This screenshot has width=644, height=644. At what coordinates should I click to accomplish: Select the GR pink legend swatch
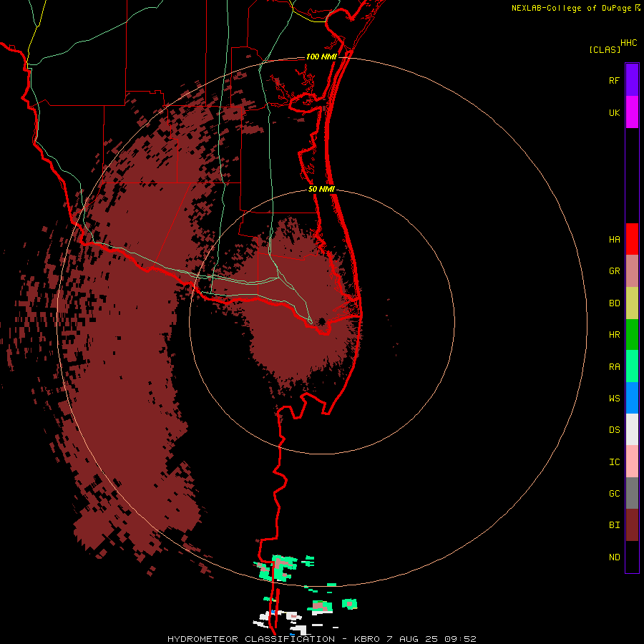click(x=632, y=271)
